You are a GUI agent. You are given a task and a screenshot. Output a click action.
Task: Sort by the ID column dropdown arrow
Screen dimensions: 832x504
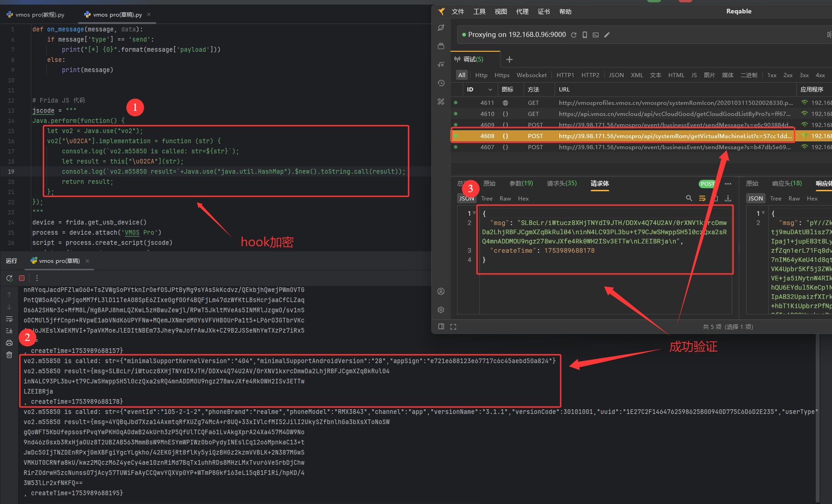click(x=490, y=90)
